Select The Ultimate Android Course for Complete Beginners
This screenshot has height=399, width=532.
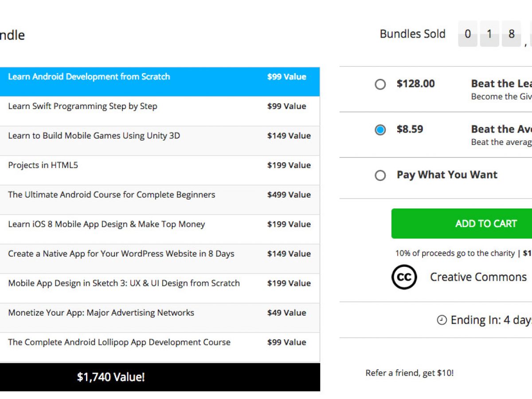pyautogui.click(x=111, y=195)
